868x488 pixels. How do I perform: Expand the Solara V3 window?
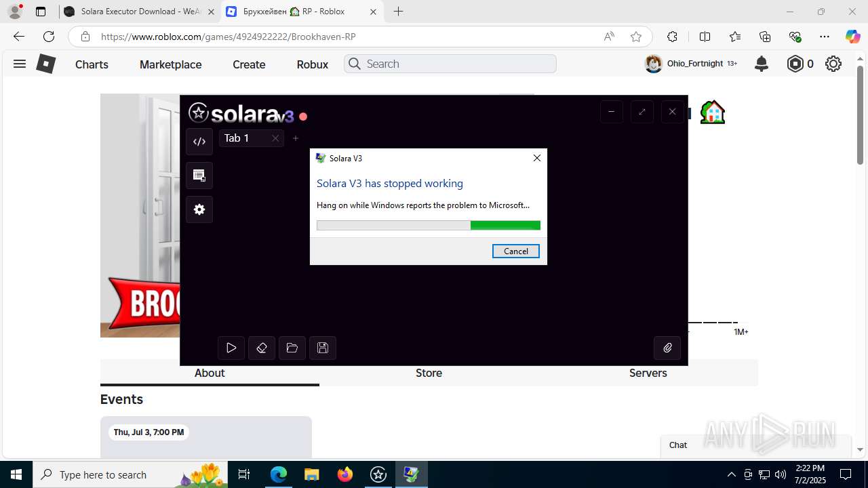[642, 112]
